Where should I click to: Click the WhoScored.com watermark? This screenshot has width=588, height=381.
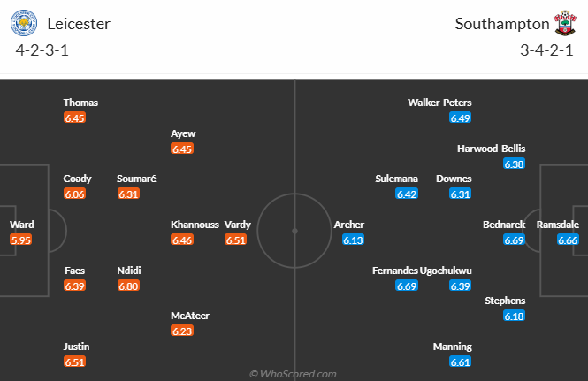(293, 374)
